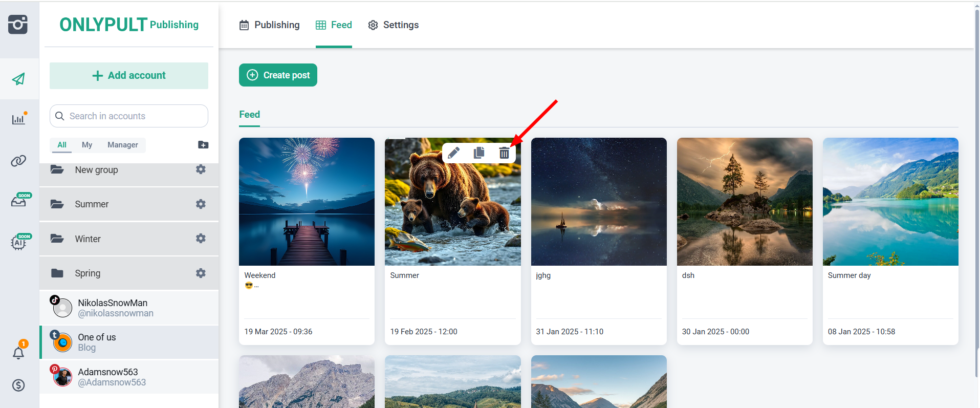Click the pencil edit icon on bear post
The image size is (980, 408).
(453, 153)
